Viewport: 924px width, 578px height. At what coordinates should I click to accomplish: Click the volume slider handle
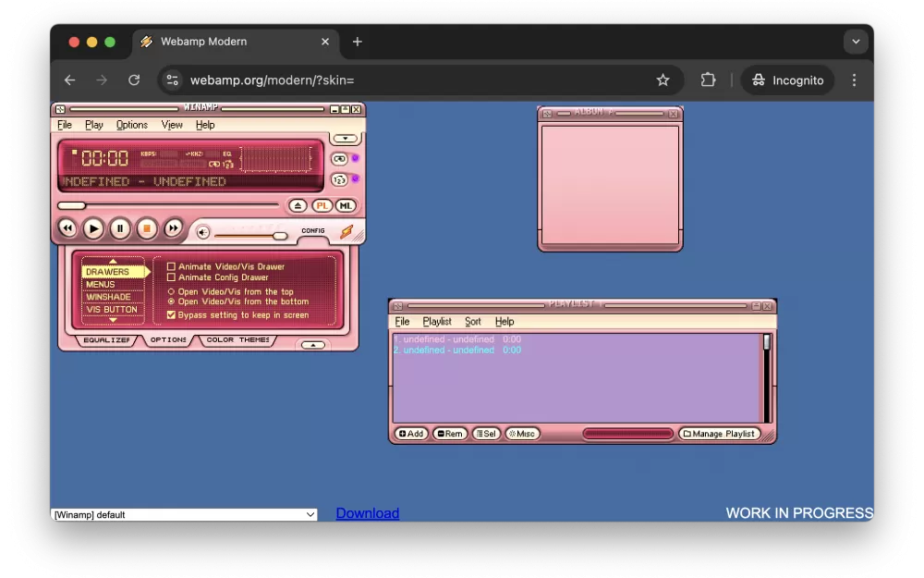280,236
